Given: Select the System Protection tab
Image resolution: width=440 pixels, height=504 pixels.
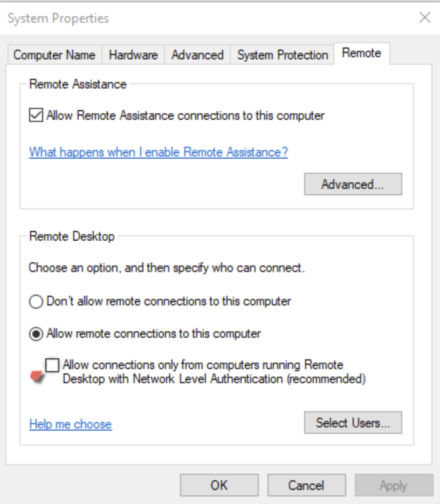Looking at the screenshot, I should point(283,55).
